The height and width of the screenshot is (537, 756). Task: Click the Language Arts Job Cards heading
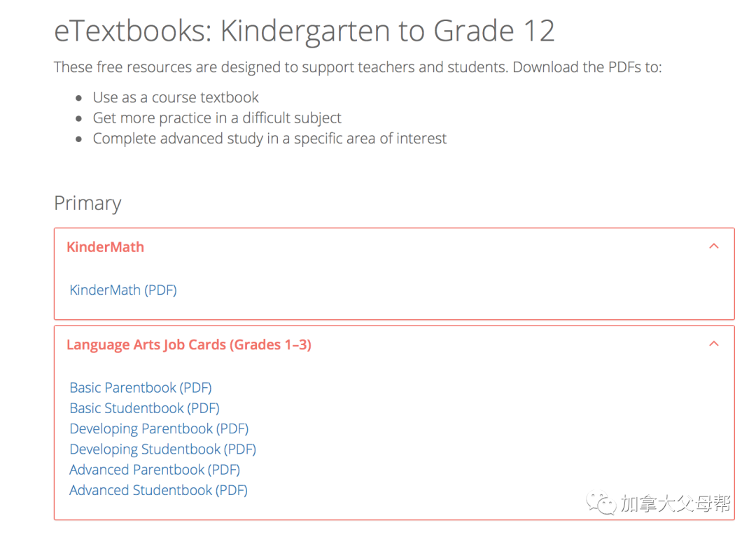pyautogui.click(x=189, y=344)
